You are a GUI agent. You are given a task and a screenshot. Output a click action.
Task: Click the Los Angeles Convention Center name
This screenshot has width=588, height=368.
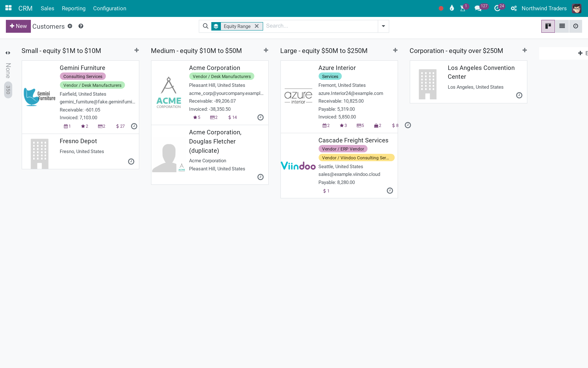481,72
